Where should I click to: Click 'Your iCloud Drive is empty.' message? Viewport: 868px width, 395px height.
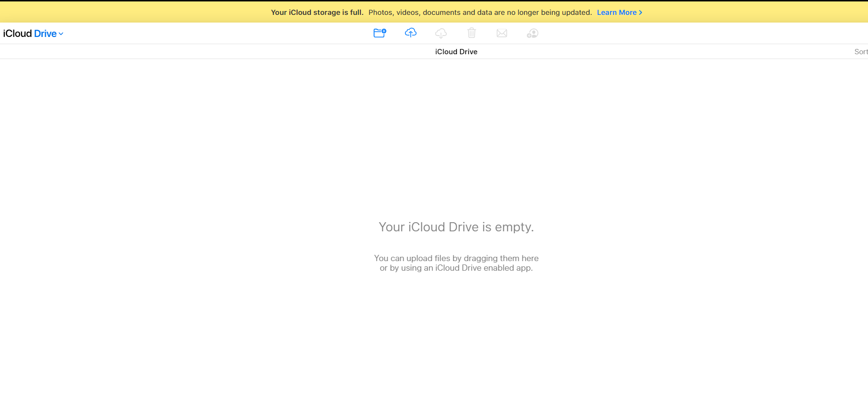[x=456, y=227]
